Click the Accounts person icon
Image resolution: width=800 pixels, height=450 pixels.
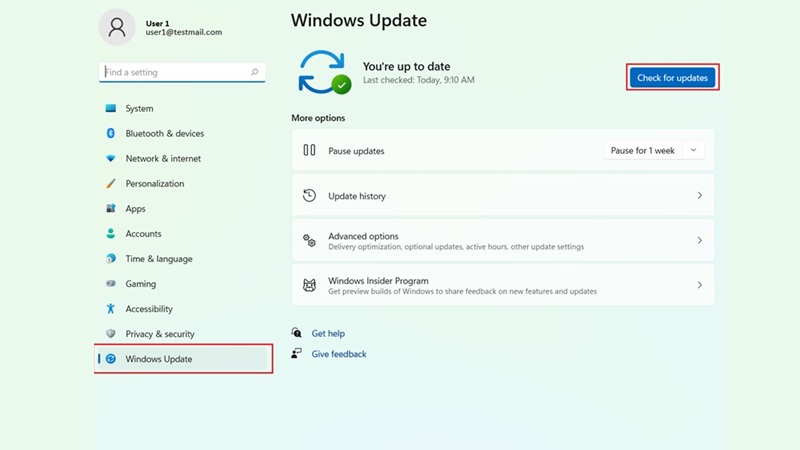(111, 234)
